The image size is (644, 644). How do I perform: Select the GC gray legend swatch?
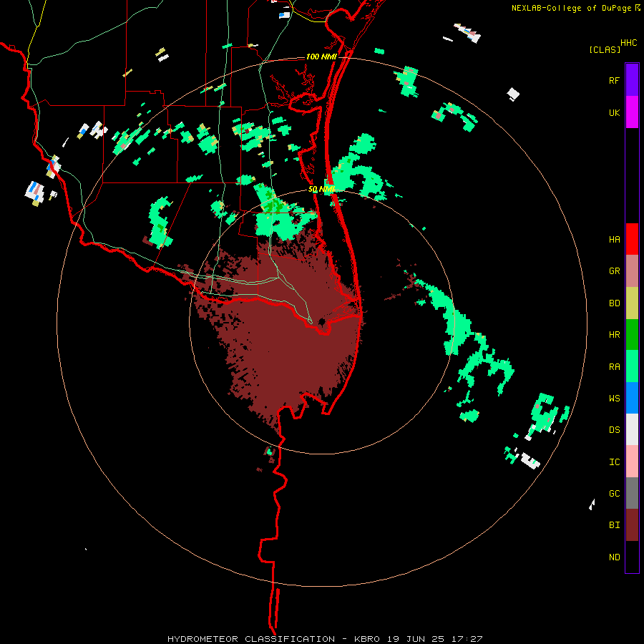pyautogui.click(x=632, y=493)
